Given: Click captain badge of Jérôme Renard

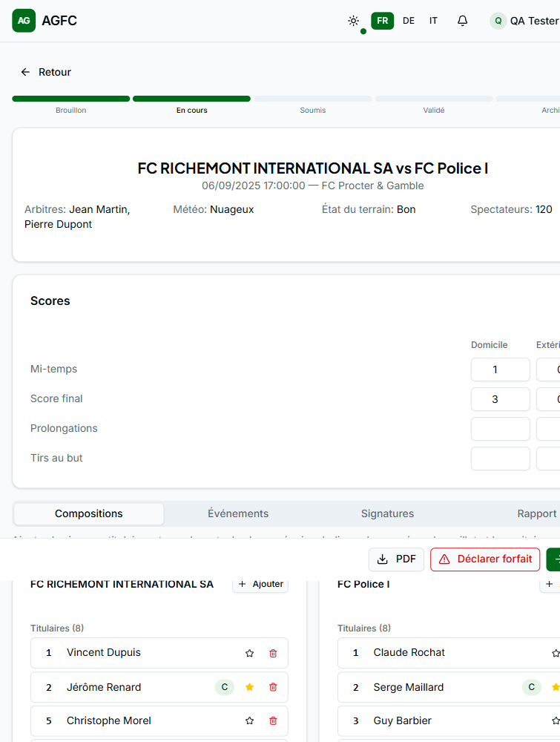Looking at the screenshot, I should 225,687.
